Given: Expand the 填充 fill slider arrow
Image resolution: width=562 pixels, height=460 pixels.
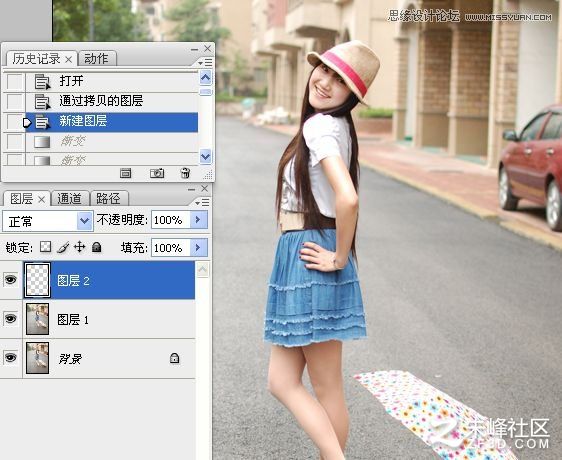Looking at the screenshot, I should coord(198,247).
